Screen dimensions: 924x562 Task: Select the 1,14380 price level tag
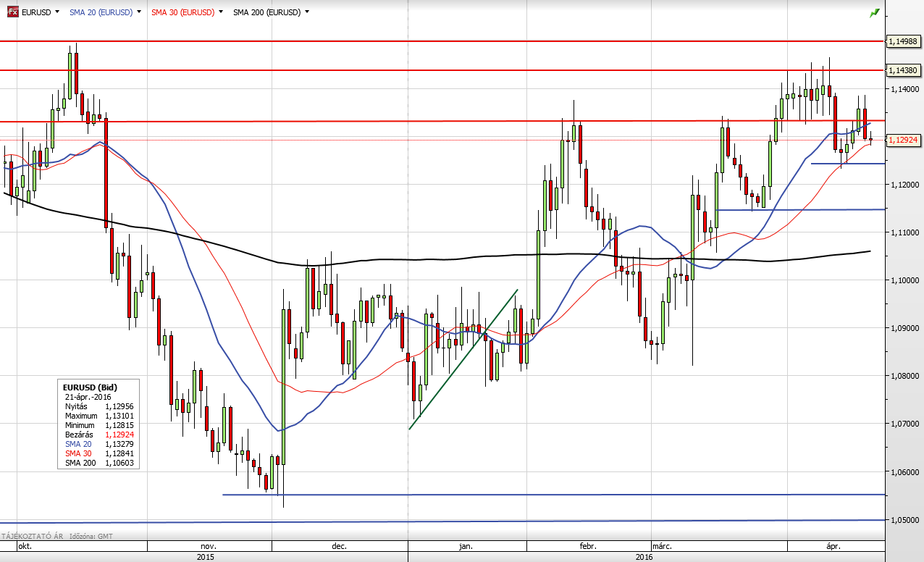point(904,70)
